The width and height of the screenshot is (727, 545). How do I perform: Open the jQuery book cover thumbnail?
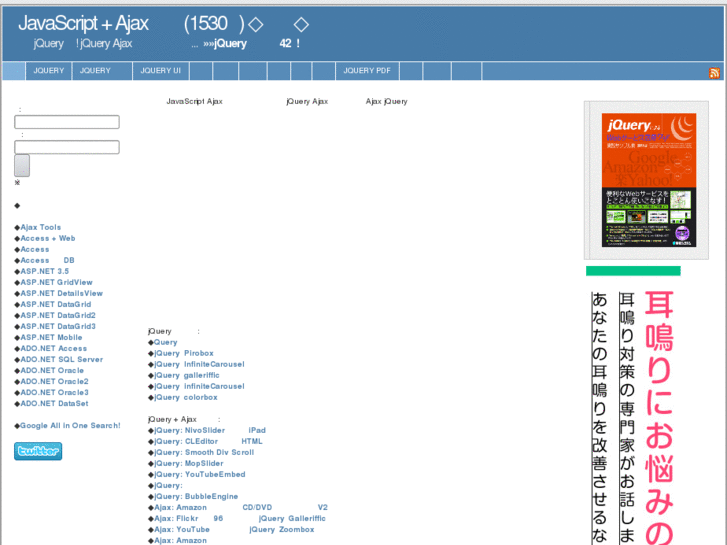point(649,180)
